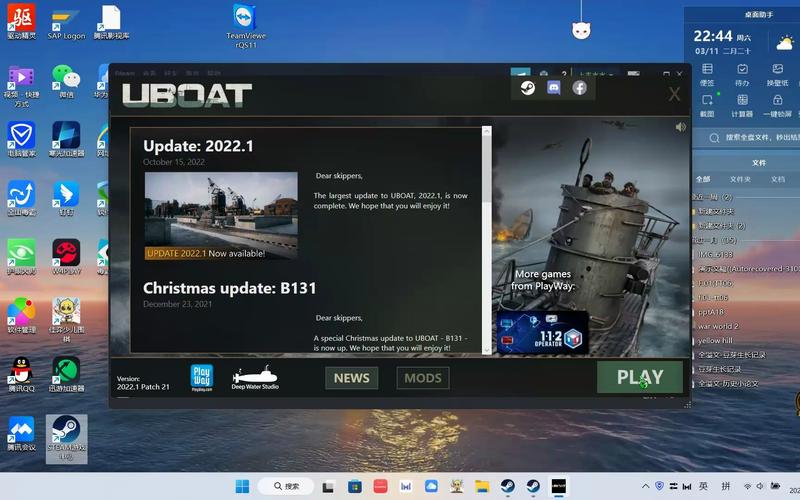800x500 pixels.
Task: Open the Steam community icon in launcher
Action: coord(527,88)
